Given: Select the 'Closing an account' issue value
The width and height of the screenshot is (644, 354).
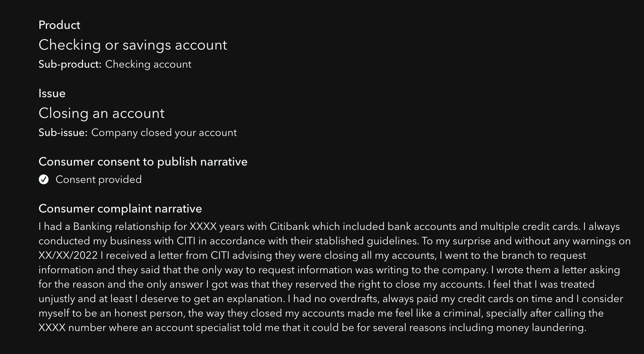Looking at the screenshot, I should click(x=101, y=113).
